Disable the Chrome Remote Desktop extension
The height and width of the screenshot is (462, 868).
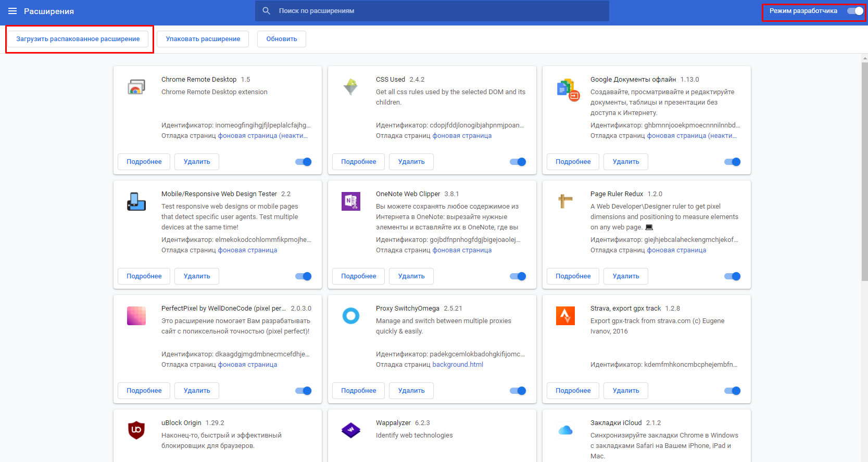coord(304,162)
